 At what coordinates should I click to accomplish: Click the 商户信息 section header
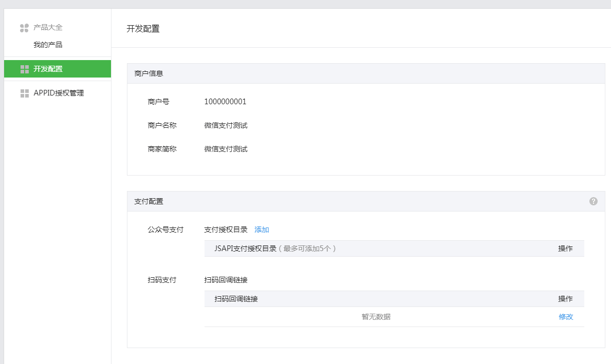[x=149, y=73]
